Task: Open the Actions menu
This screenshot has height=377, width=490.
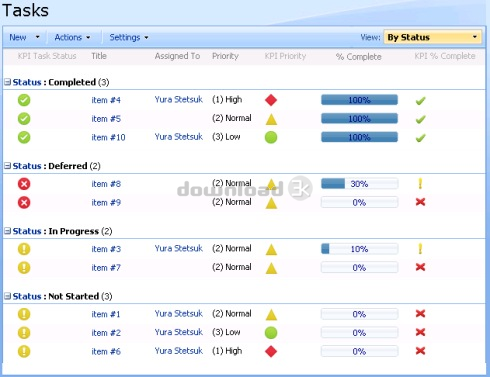Action: [72, 37]
